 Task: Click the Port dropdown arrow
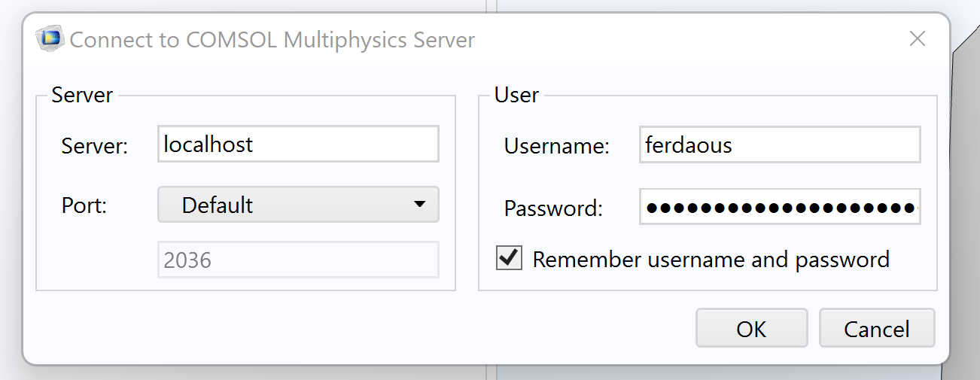point(421,205)
